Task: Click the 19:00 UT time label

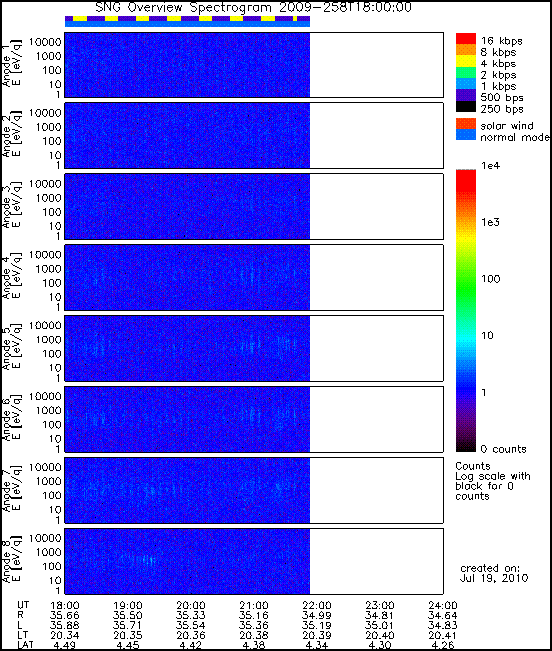Action: (x=128, y=606)
